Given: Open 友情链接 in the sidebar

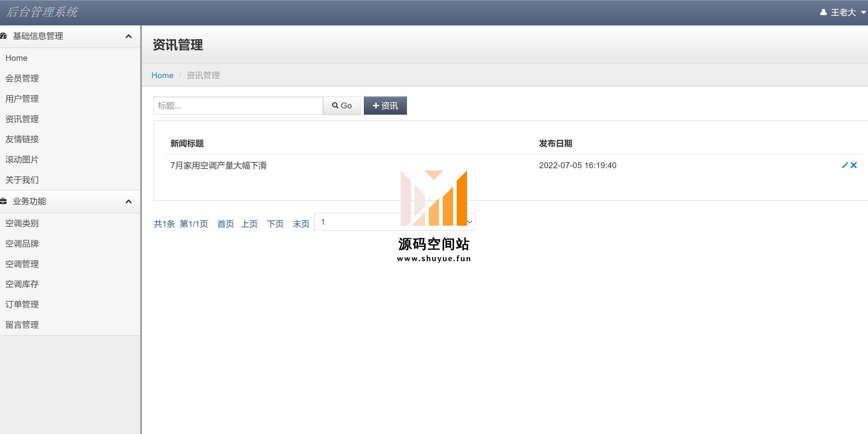Looking at the screenshot, I should (22, 139).
